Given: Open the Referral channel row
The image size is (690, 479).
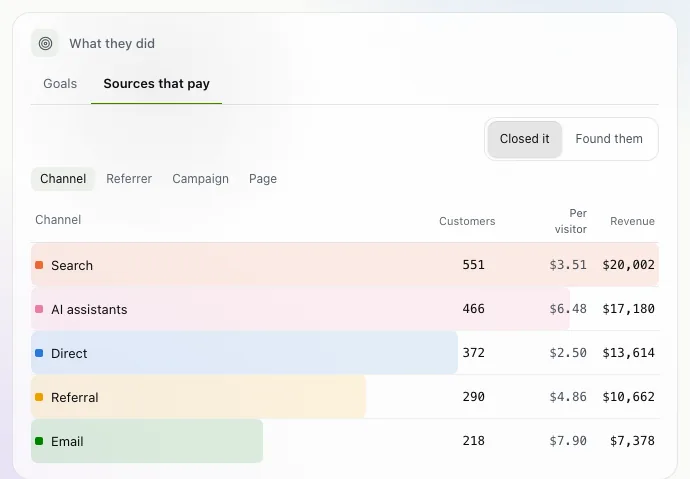Looking at the screenshot, I should pyautogui.click(x=345, y=397).
